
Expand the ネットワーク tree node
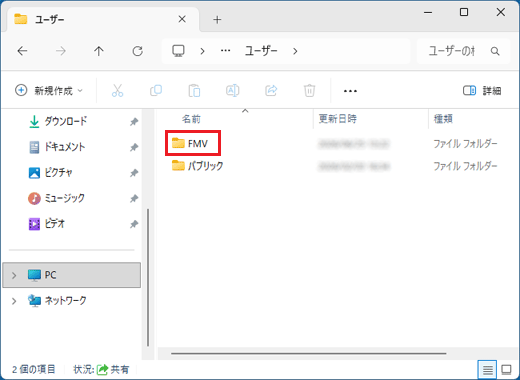tap(14, 301)
